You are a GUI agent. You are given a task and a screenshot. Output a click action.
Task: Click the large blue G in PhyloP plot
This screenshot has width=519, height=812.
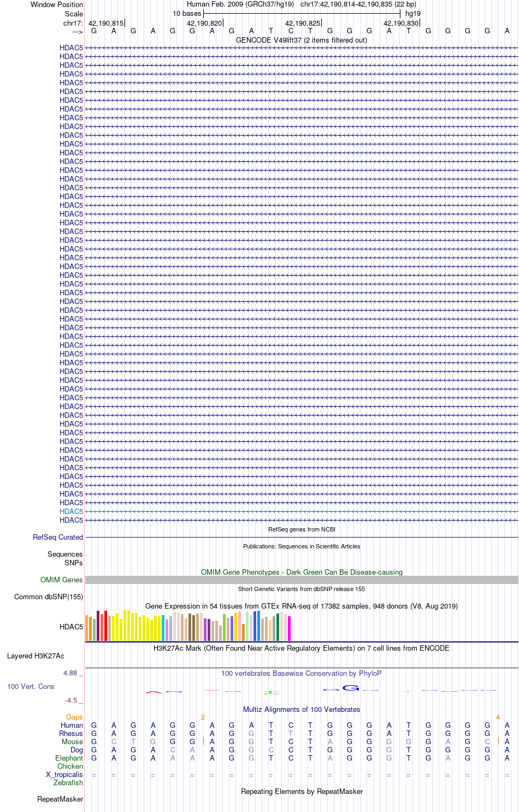click(x=351, y=688)
